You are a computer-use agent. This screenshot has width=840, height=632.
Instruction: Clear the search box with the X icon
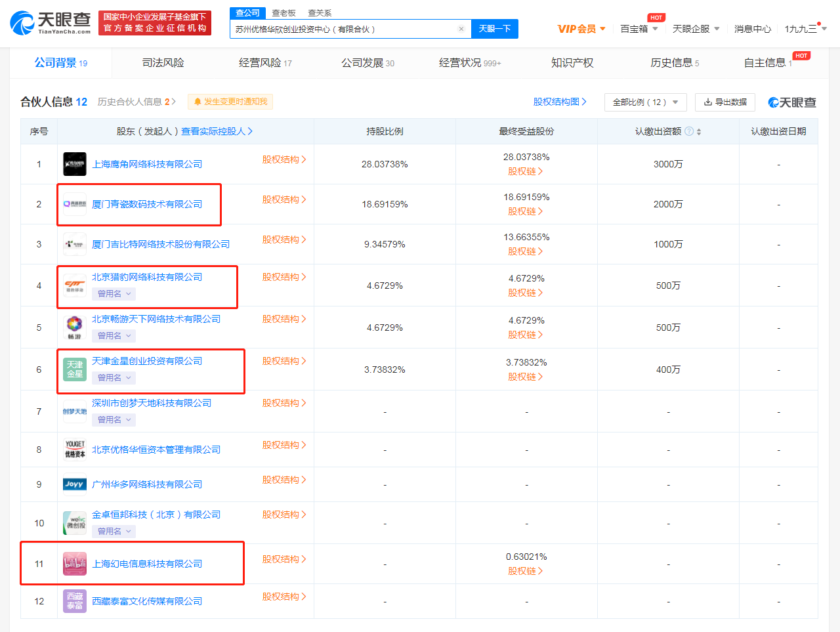(x=461, y=29)
